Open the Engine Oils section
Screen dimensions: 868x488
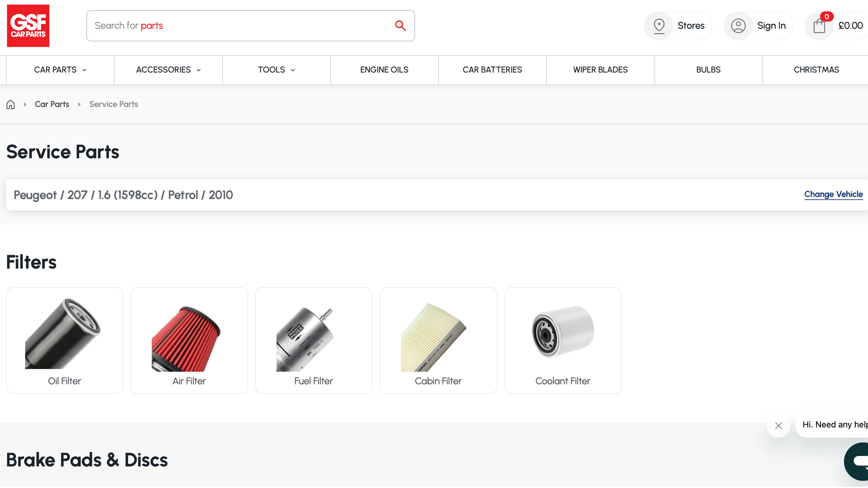tap(384, 70)
